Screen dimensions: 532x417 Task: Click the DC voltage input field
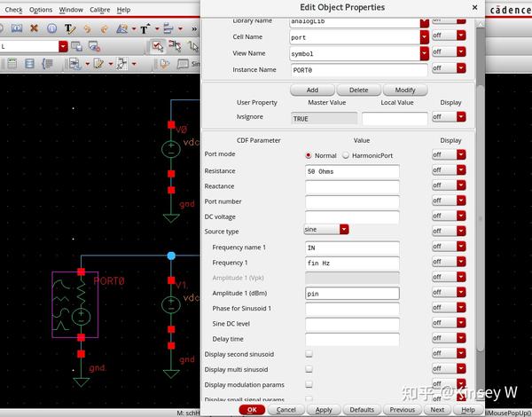(352, 217)
